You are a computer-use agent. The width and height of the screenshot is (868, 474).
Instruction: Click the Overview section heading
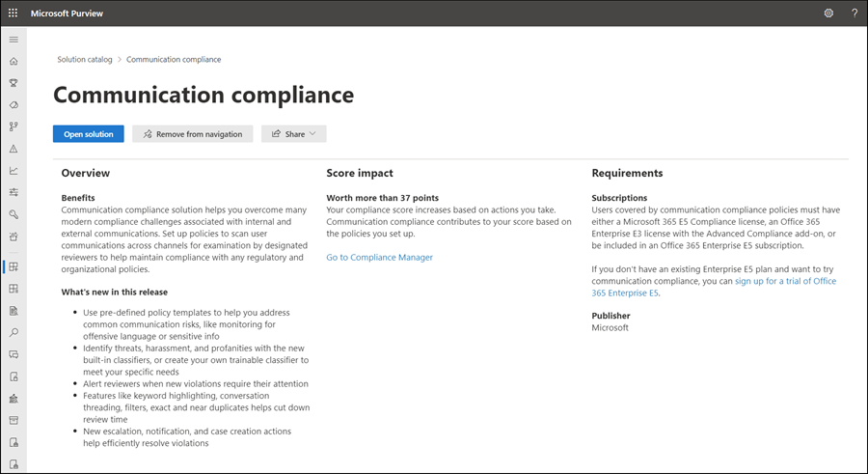(x=86, y=173)
